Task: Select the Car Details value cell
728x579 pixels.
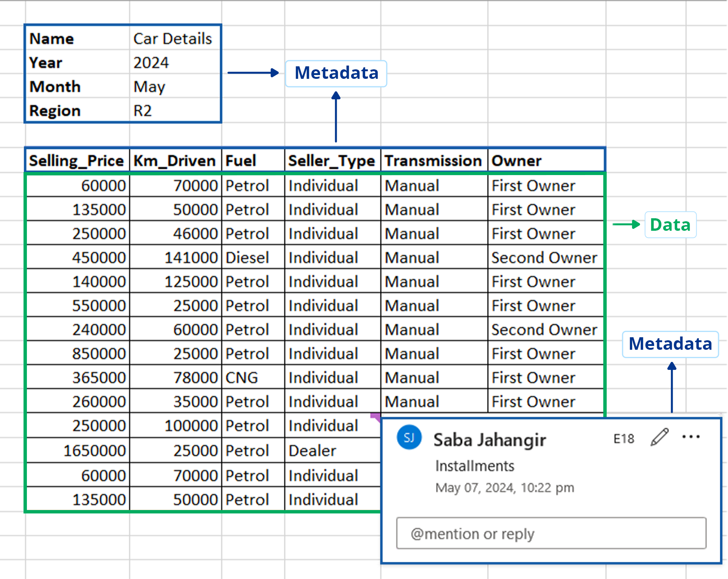Action: point(172,38)
